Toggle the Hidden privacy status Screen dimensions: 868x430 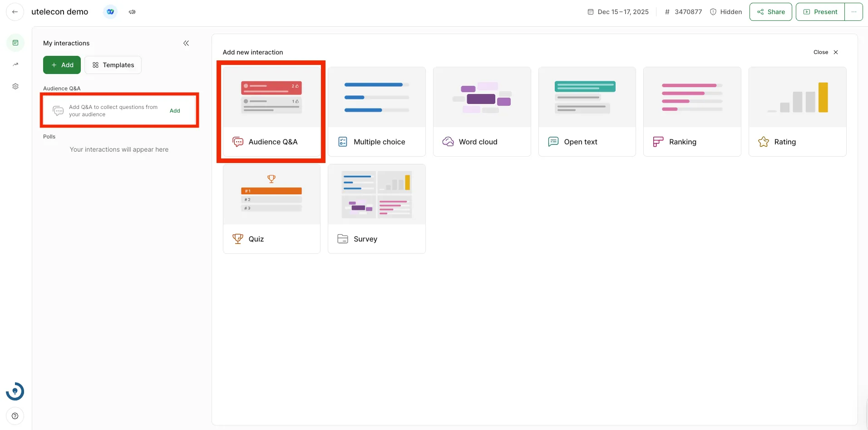(726, 12)
